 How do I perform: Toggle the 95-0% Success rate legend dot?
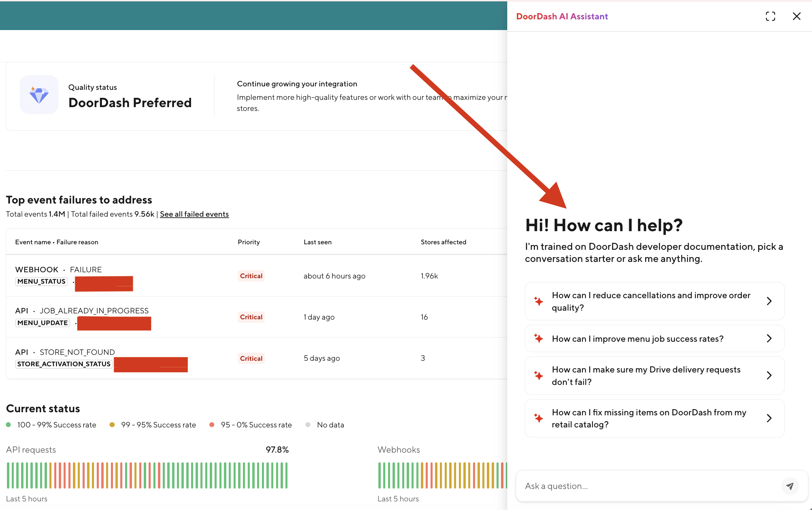click(212, 425)
